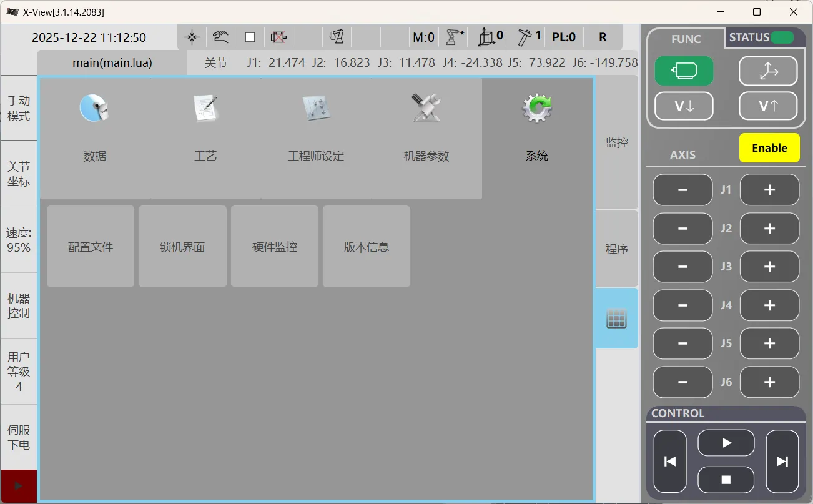Open the 数据 (Data) disc icon
This screenshot has height=504, width=813.
95,109
